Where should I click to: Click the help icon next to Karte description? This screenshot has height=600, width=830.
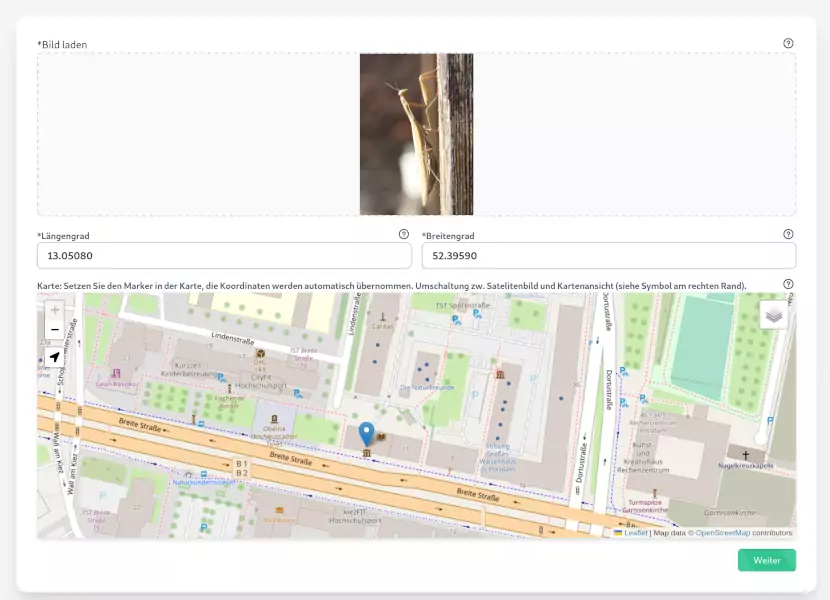coord(788,284)
